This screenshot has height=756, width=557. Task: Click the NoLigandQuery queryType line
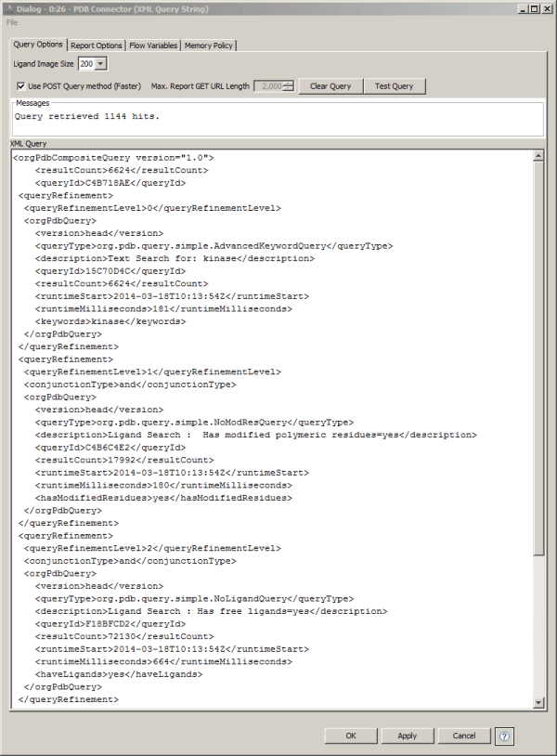tap(195, 599)
